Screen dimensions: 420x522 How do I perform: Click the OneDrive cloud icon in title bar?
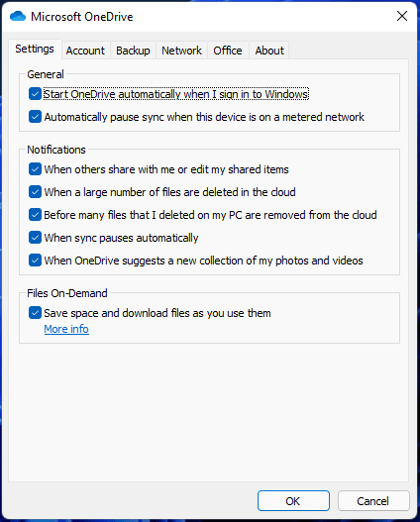click(x=18, y=16)
